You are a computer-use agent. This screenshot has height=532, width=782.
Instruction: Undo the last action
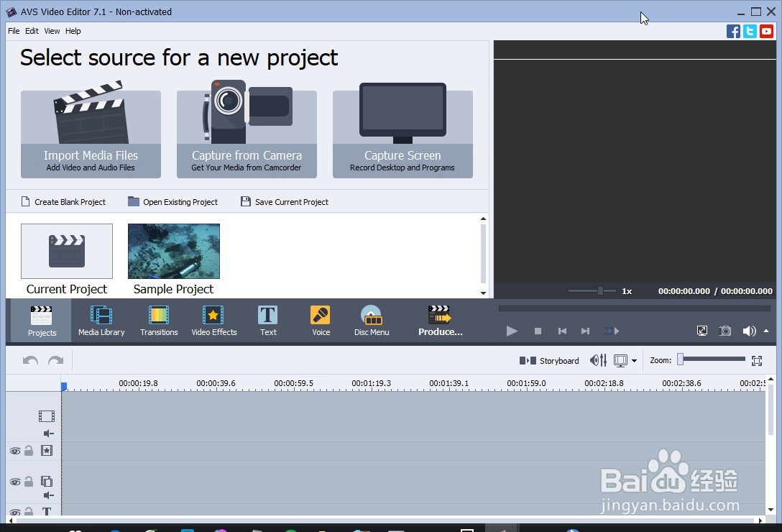30,360
